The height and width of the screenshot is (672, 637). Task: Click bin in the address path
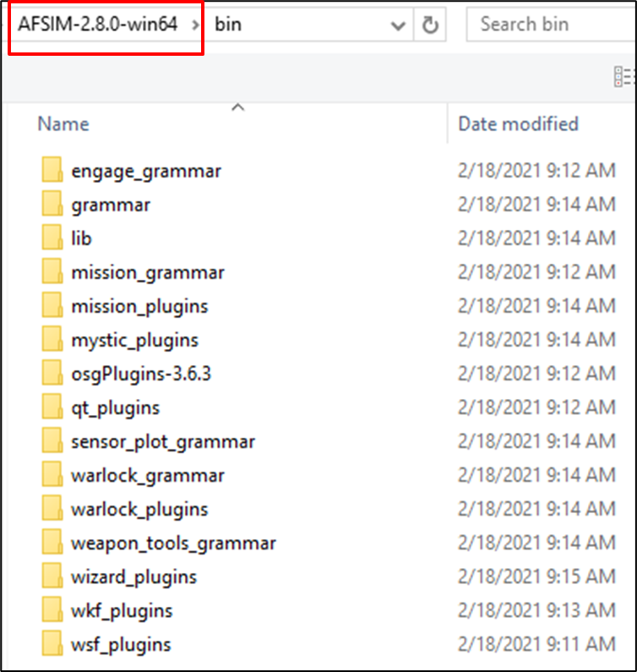tap(228, 24)
